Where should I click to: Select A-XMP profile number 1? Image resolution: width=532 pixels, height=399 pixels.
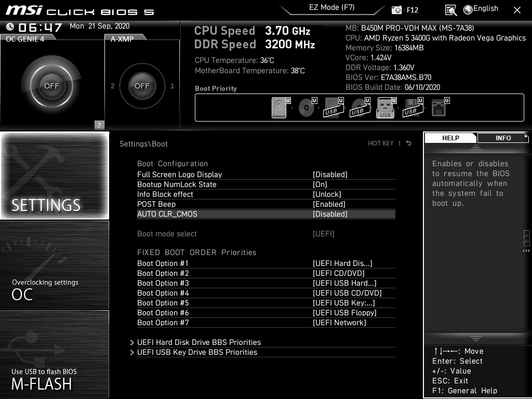click(172, 86)
